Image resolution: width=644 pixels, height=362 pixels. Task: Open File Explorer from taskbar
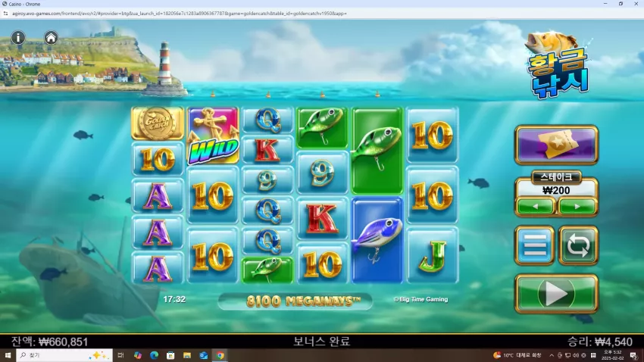pyautogui.click(x=187, y=355)
